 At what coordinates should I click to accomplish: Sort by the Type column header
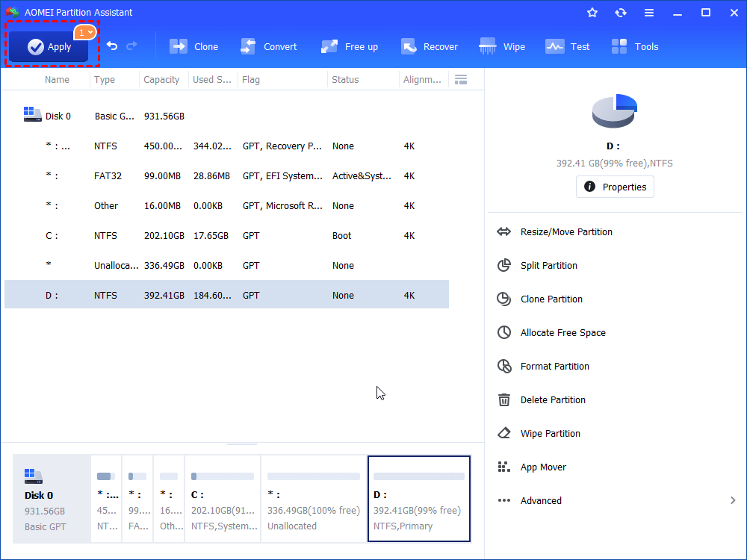tap(105, 80)
